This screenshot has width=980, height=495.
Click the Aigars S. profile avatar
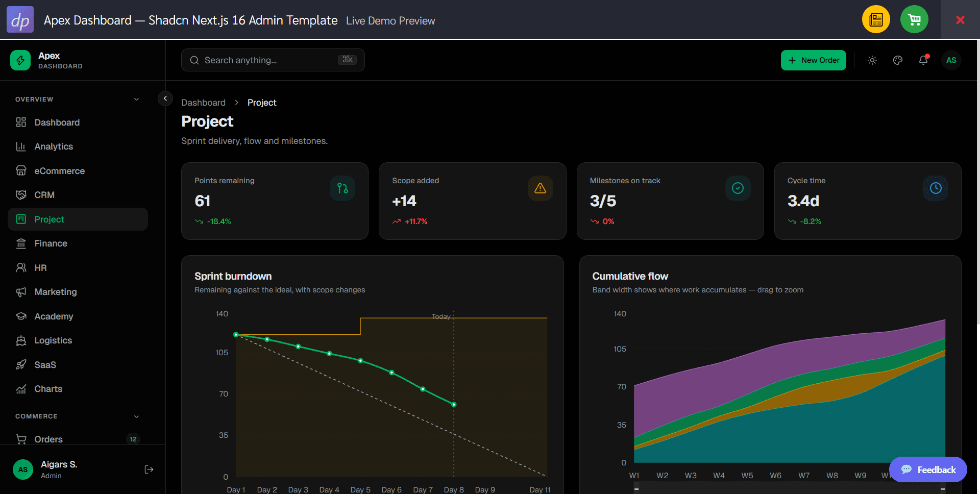pos(23,469)
